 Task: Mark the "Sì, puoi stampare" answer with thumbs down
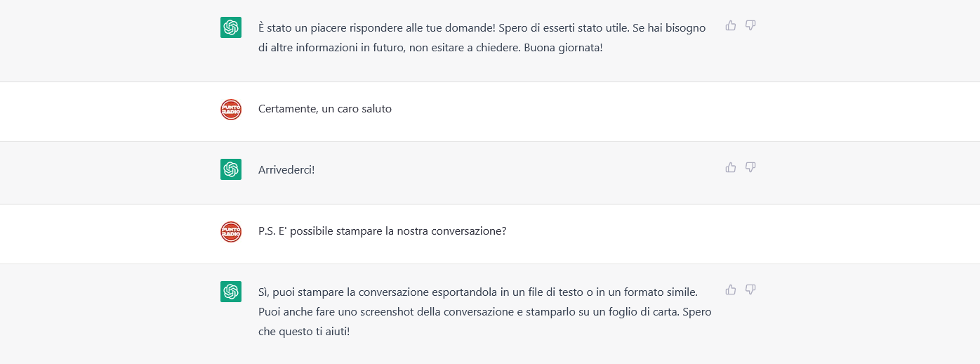750,290
